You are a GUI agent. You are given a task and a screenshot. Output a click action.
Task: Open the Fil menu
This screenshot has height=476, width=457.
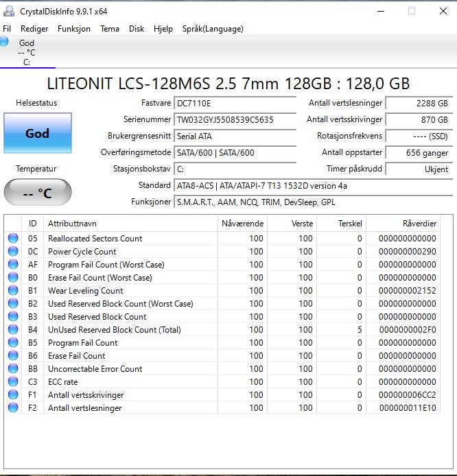(x=7, y=29)
